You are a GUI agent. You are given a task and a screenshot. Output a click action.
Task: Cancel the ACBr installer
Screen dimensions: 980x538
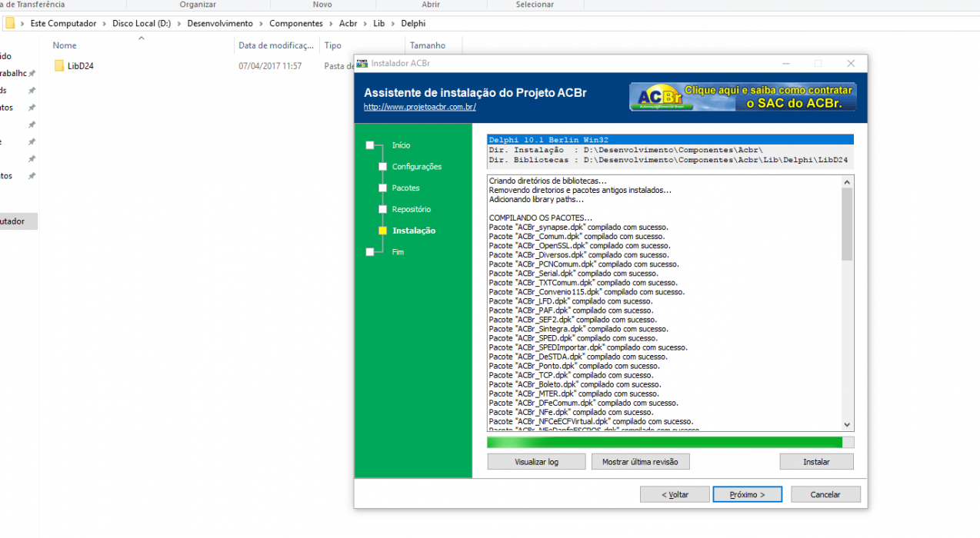[825, 495]
